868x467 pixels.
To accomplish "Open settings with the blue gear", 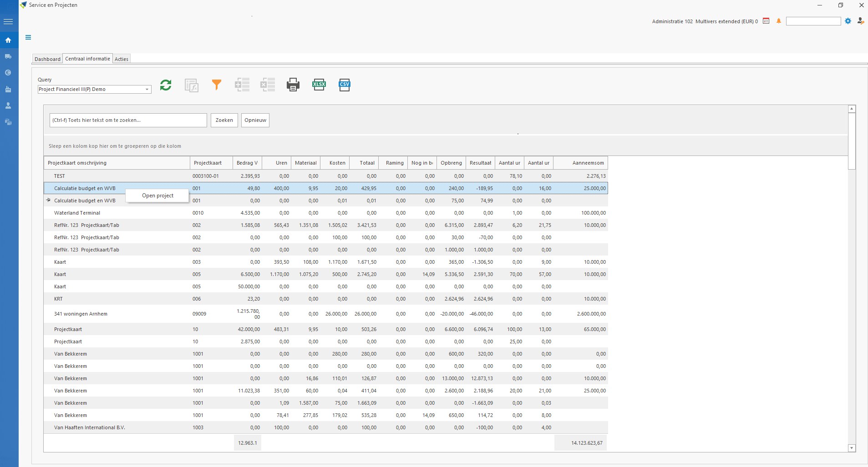I will pyautogui.click(x=848, y=21).
